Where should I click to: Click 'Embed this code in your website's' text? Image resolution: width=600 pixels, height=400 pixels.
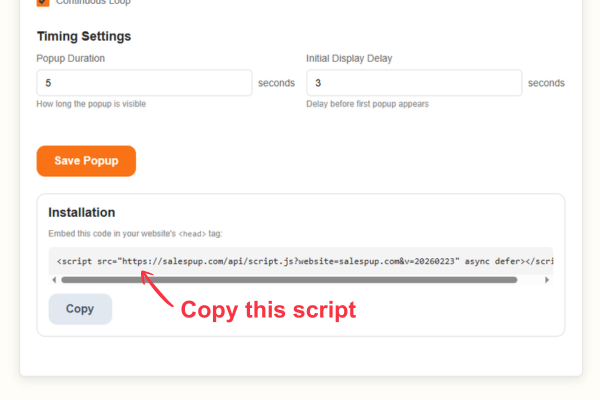click(x=112, y=233)
